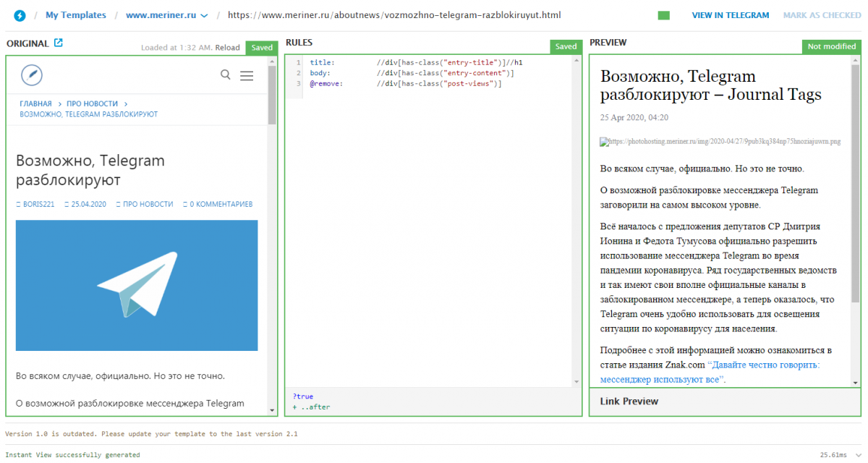Click ПРО НОВОСТИ breadcrumb link
Viewport: 868px width, 463px height.
click(92, 104)
